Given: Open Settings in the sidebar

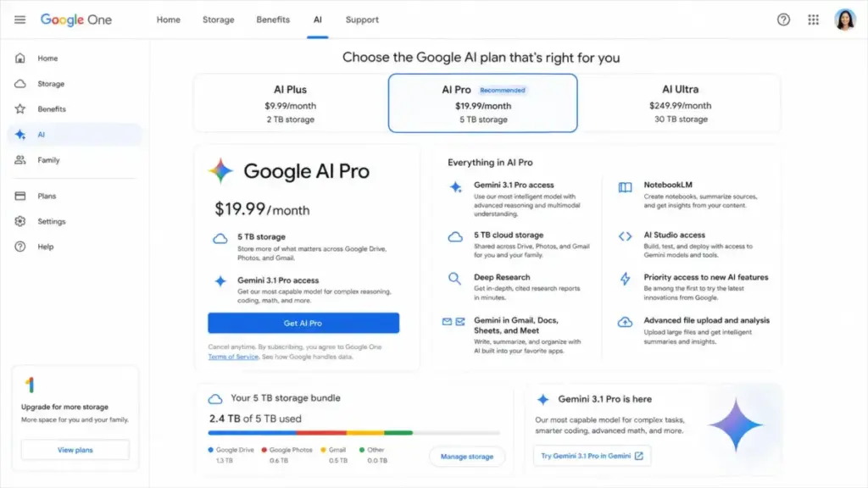Looking at the screenshot, I should [x=75, y=221].
